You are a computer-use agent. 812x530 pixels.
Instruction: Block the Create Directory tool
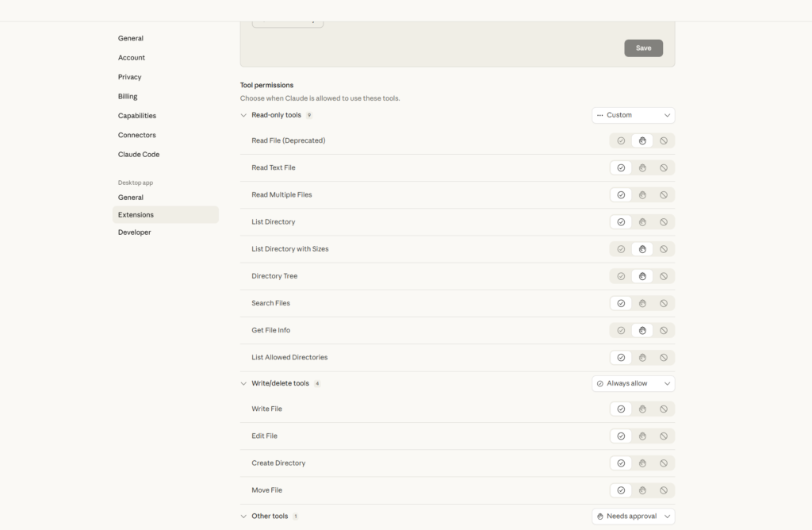(664, 463)
